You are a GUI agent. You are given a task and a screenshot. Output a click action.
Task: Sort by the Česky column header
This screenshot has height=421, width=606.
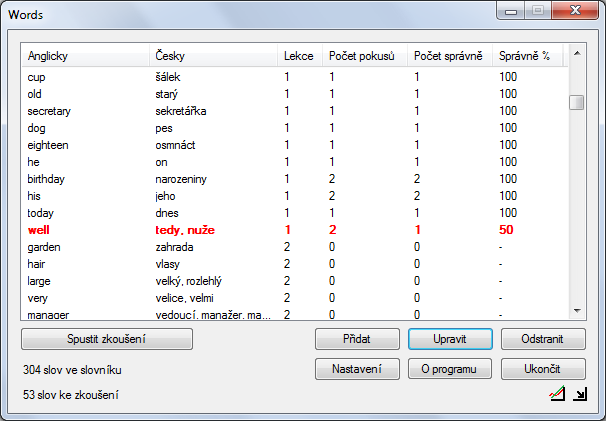(213, 56)
